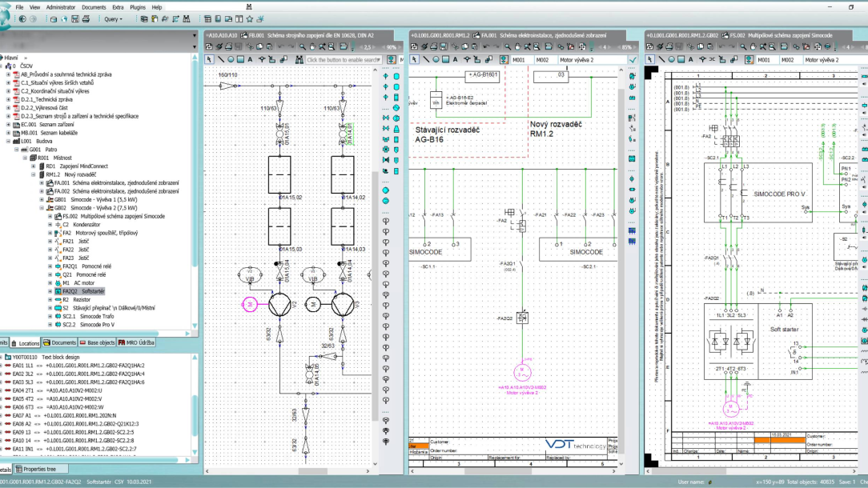
Task: Open the Query dropdown in main toolbar
Action: pyautogui.click(x=113, y=18)
